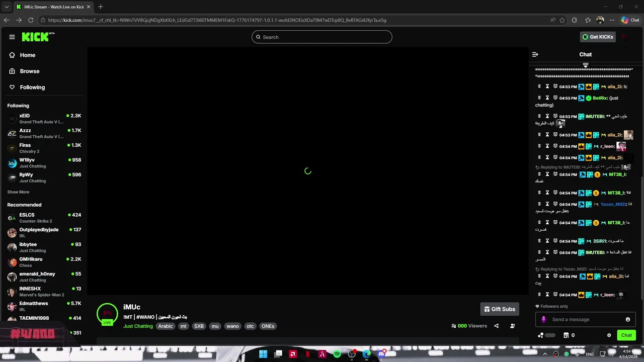Share the iMUc stream
The height and width of the screenshot is (362, 644).
point(496,326)
